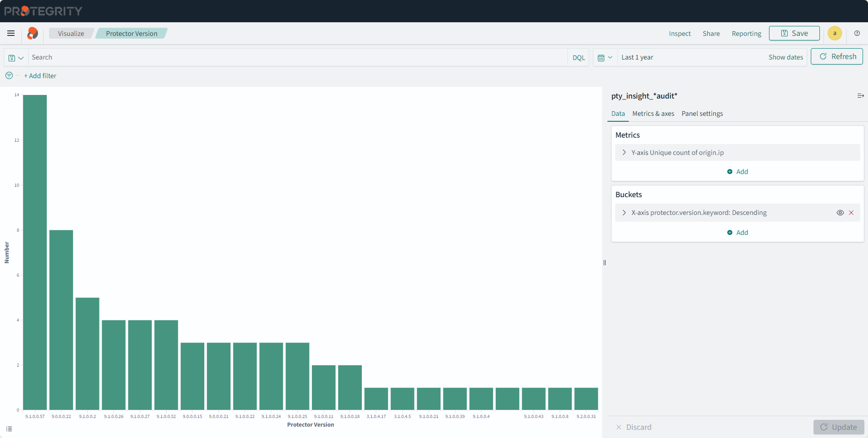Click the Refresh button

[x=837, y=57]
